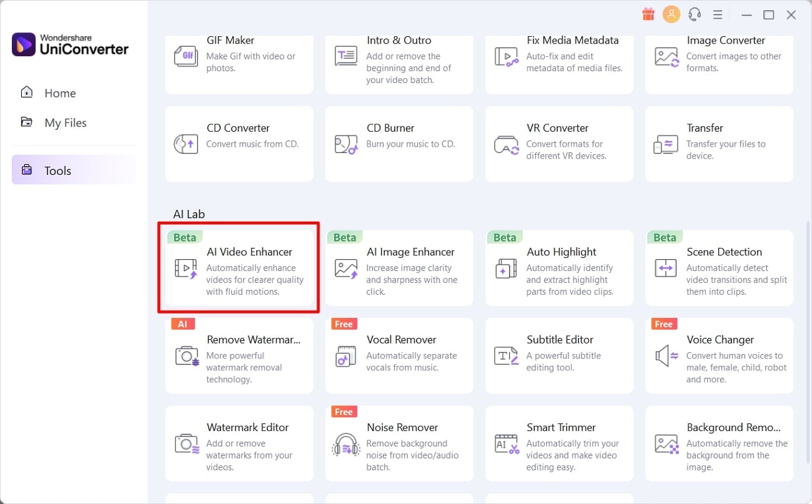
Task: Open the user account avatar icon
Action: pos(671,14)
